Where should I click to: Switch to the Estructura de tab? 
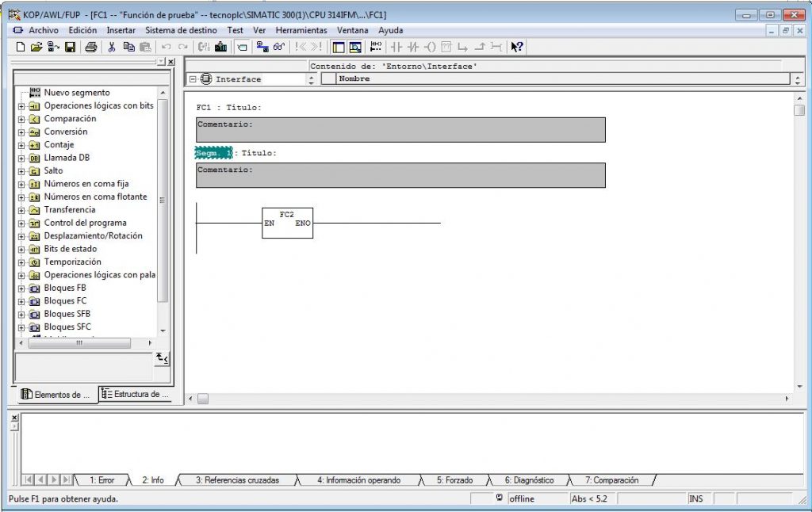136,394
